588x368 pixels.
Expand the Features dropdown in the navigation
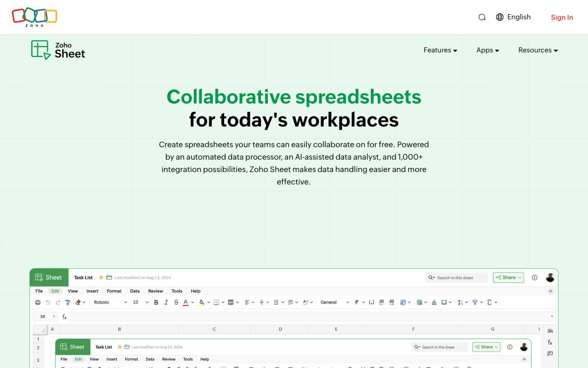[441, 50]
